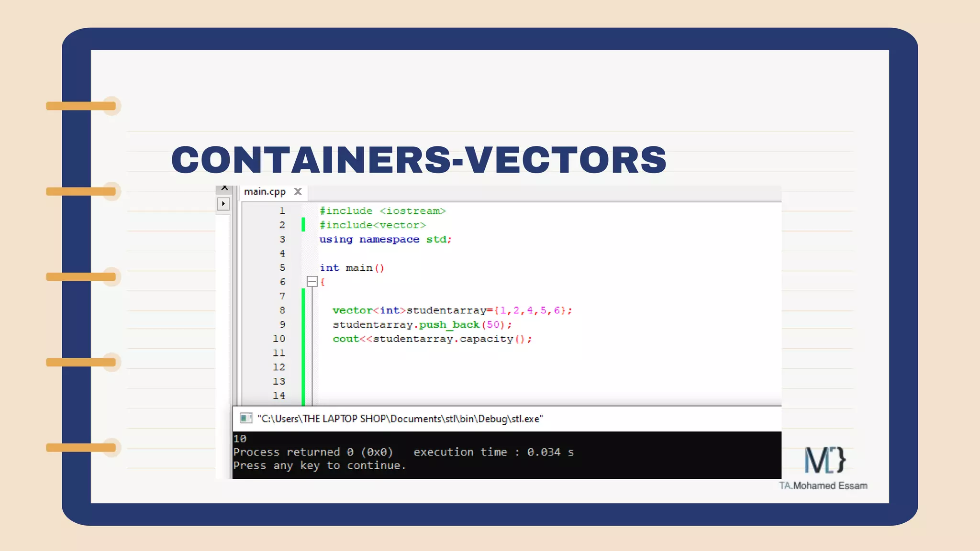
Task: Click line number 1 in the gutter
Action: tap(282, 211)
